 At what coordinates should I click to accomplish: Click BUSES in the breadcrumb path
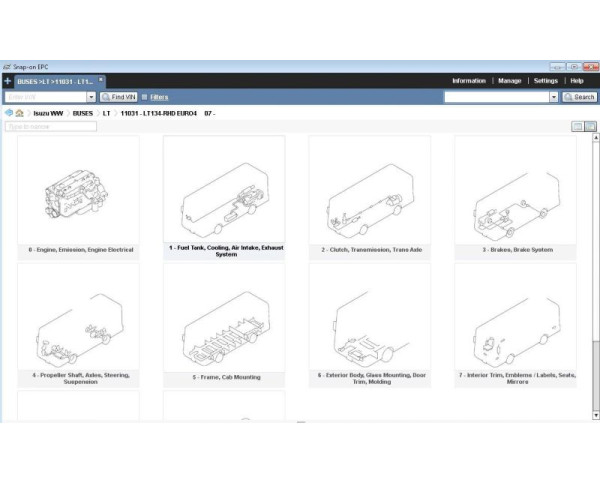83,113
